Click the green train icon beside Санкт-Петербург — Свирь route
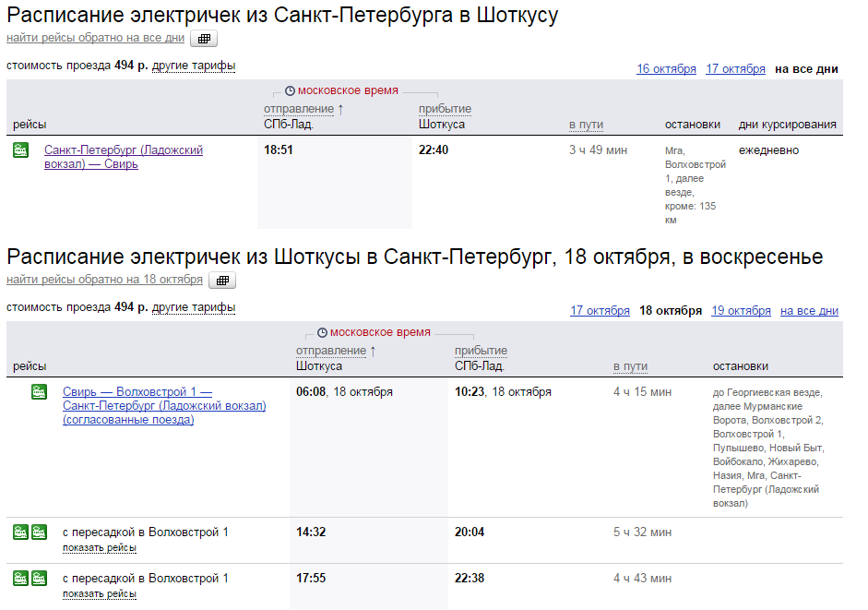 tap(20, 149)
